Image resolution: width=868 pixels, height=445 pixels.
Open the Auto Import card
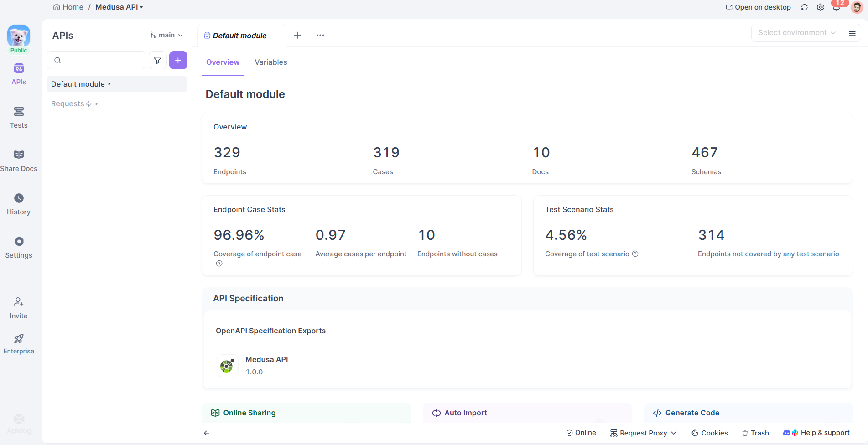coord(527,413)
